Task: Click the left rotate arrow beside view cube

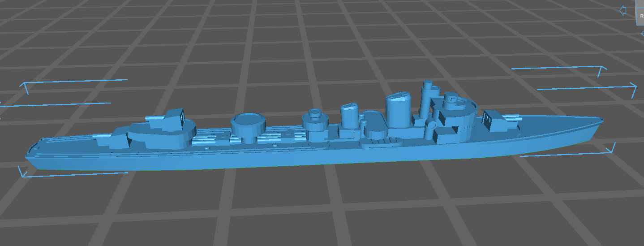Action: coord(623,11)
